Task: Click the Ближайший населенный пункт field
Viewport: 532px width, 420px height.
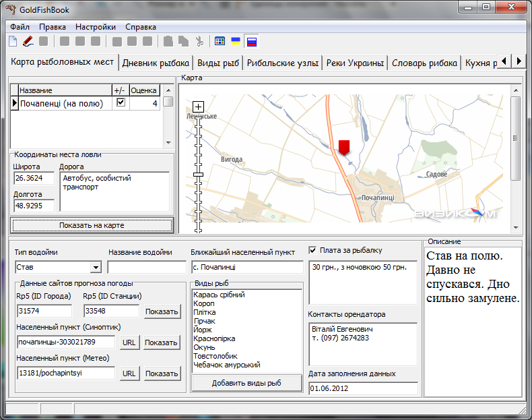Action: [x=247, y=267]
